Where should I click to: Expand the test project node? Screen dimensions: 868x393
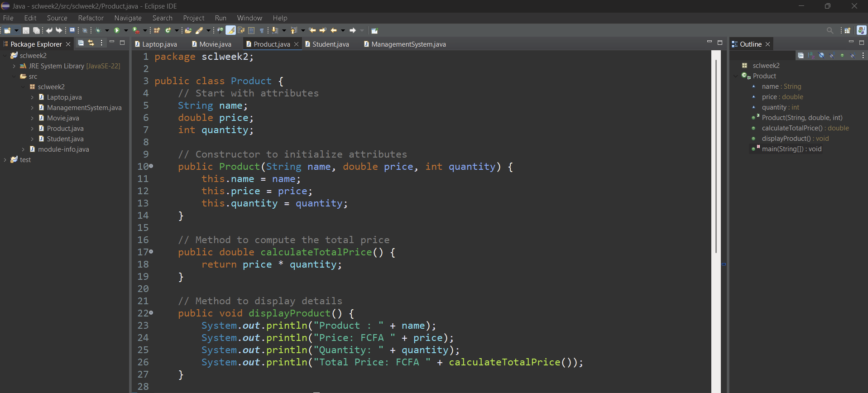[x=5, y=160]
